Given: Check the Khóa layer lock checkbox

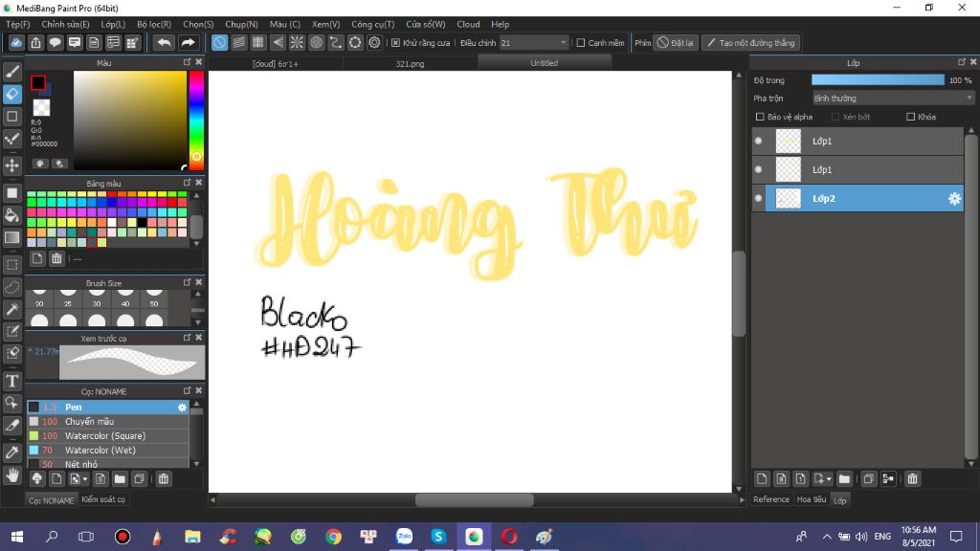Looking at the screenshot, I should click(x=911, y=117).
